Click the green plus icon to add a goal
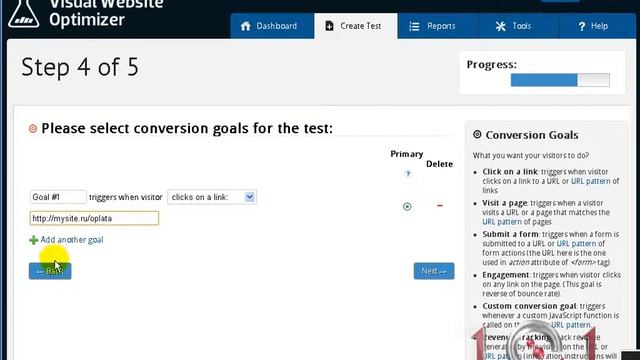Image resolution: width=640 pixels, height=360 pixels. [33, 240]
